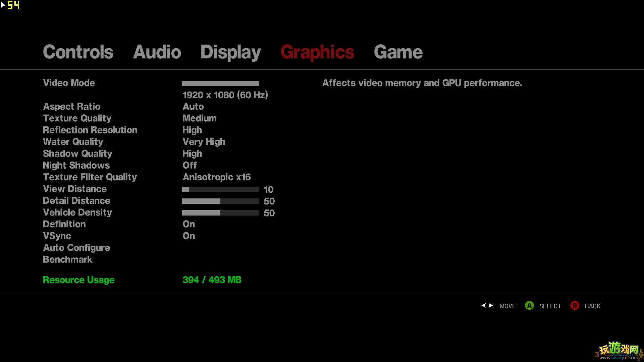This screenshot has height=362, width=644.
Task: Adjust Vehicle Density slider value
Action: point(220,213)
